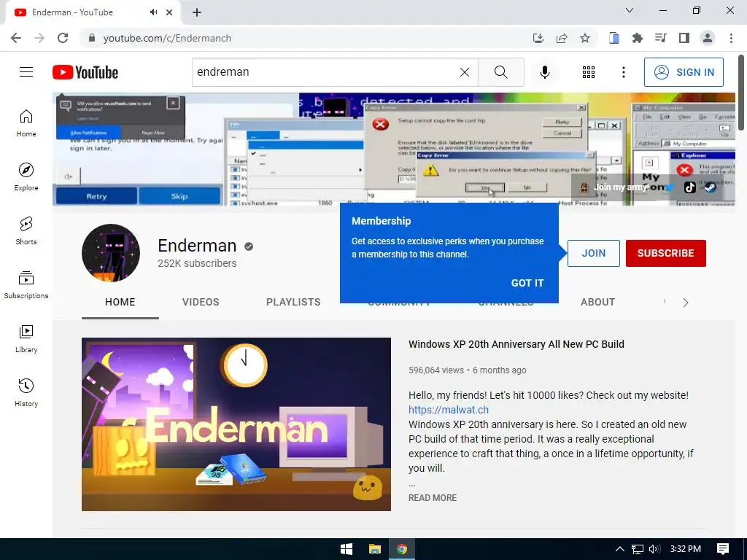Screen dimensions: 747x560
Task: Open Explore in the sidebar
Action: pos(26,177)
